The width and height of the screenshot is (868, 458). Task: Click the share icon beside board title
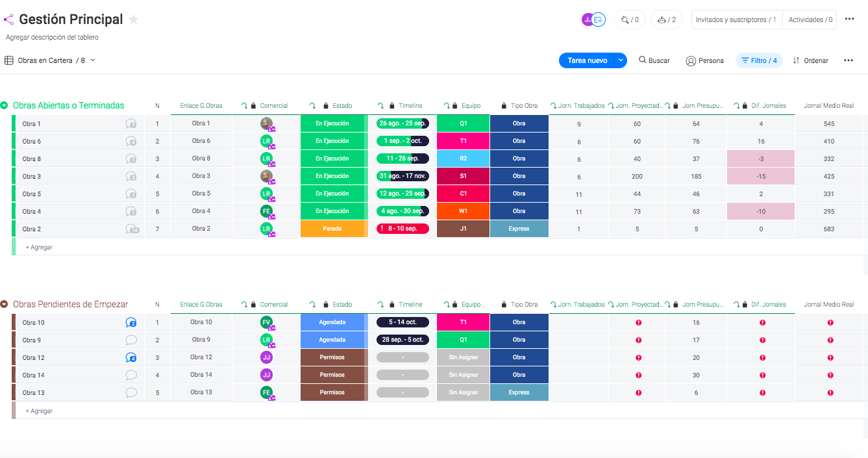8,19
